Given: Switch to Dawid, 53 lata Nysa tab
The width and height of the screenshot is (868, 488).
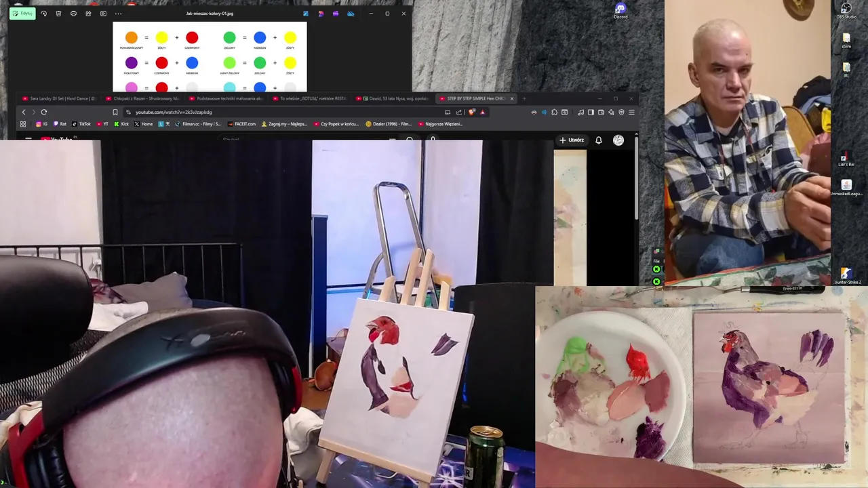Looking at the screenshot, I should point(393,99).
